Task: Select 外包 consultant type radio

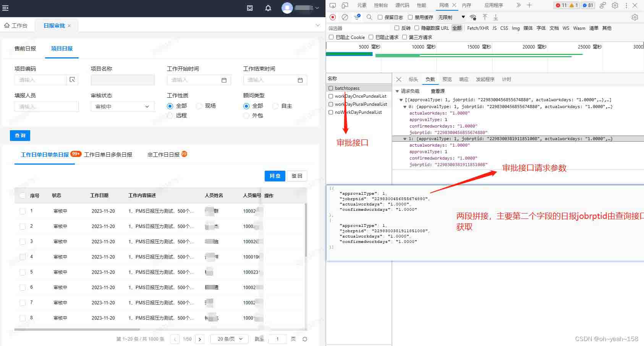Action: 246,115
